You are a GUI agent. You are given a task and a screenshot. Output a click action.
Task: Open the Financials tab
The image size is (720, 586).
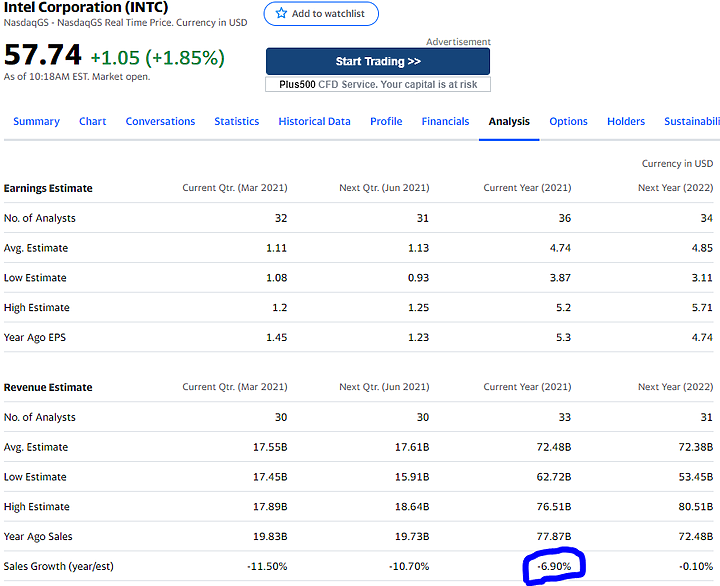445,121
